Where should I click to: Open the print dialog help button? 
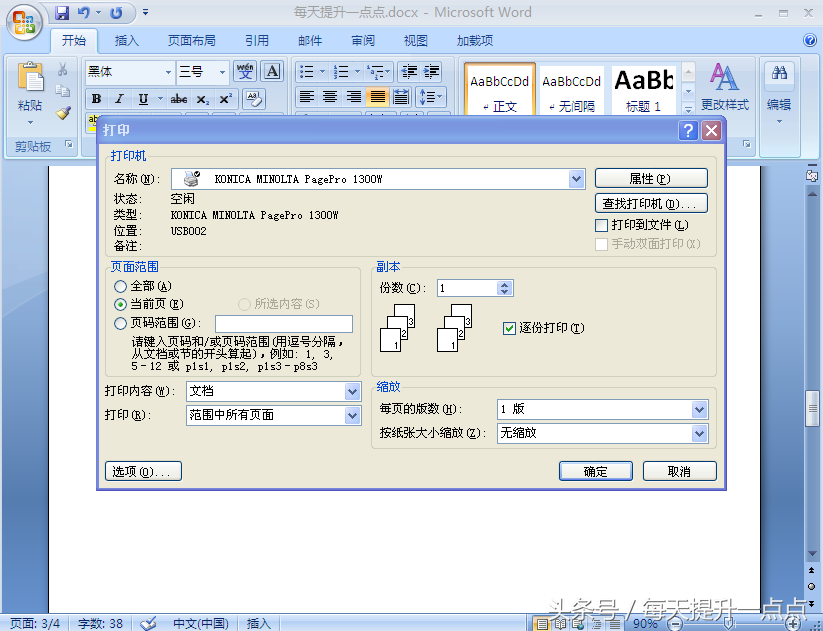(x=688, y=130)
